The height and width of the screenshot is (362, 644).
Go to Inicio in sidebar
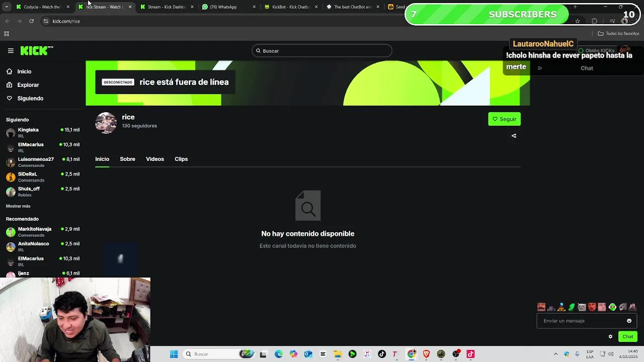(x=24, y=71)
